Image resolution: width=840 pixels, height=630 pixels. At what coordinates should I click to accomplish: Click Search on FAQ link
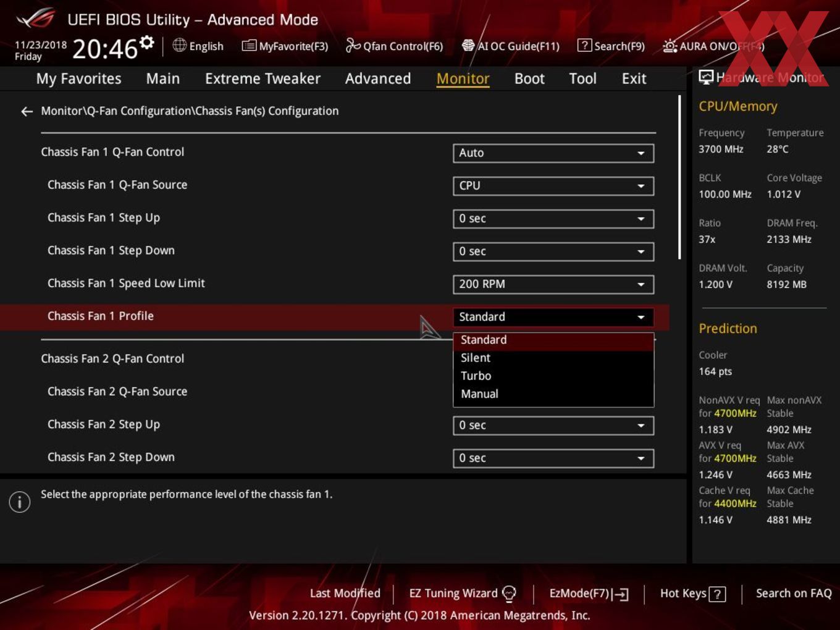794,594
